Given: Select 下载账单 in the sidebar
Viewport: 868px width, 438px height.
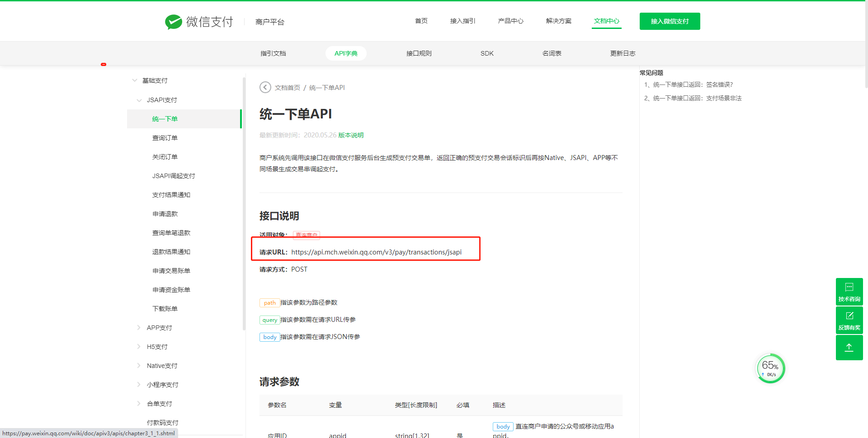Looking at the screenshot, I should (165, 309).
